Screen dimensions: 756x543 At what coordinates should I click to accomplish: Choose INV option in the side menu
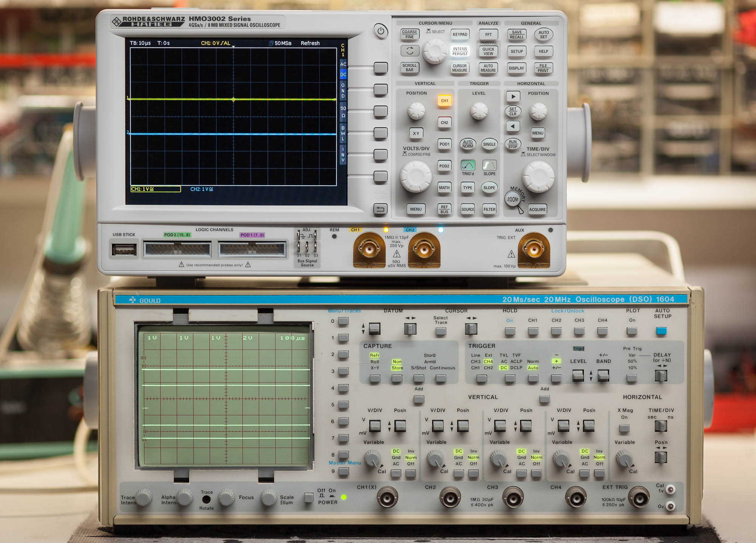343,155
